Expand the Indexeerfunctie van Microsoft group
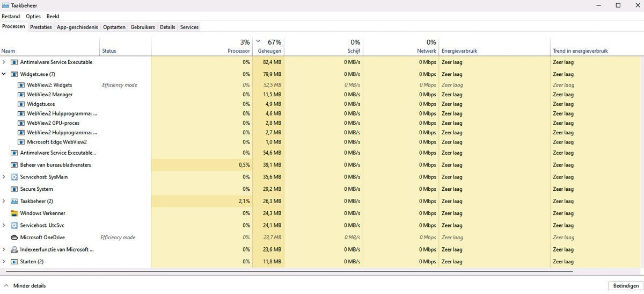 4,249
